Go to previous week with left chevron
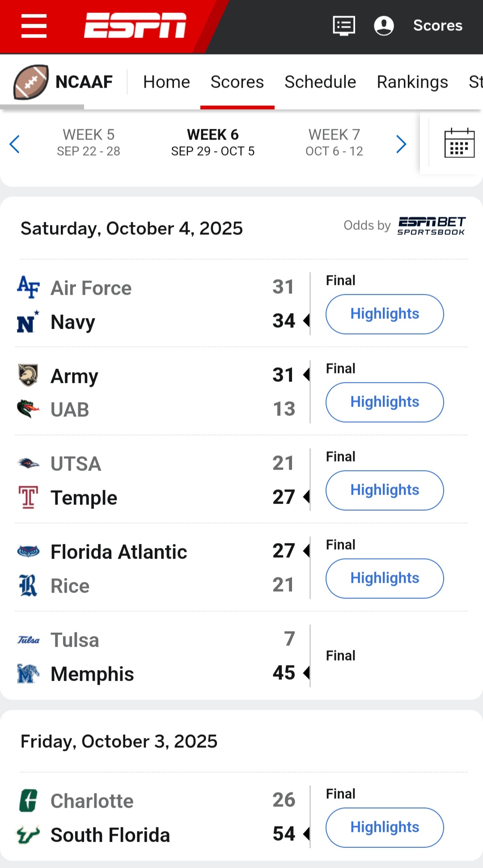The width and height of the screenshot is (483, 868). pyautogui.click(x=15, y=144)
